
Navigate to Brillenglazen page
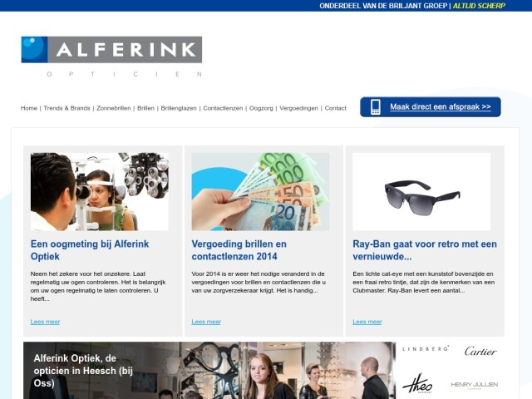pyautogui.click(x=179, y=108)
